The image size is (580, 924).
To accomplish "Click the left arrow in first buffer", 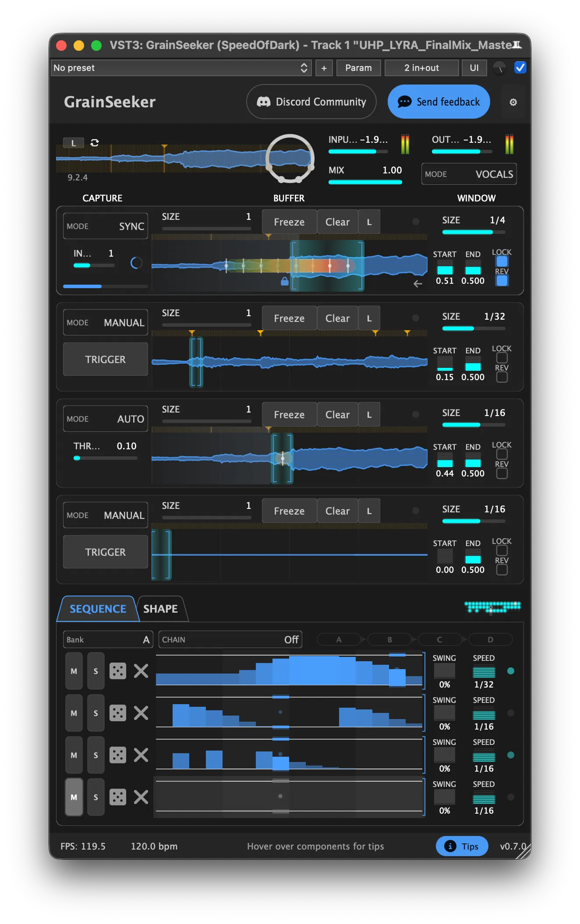I will 418,284.
